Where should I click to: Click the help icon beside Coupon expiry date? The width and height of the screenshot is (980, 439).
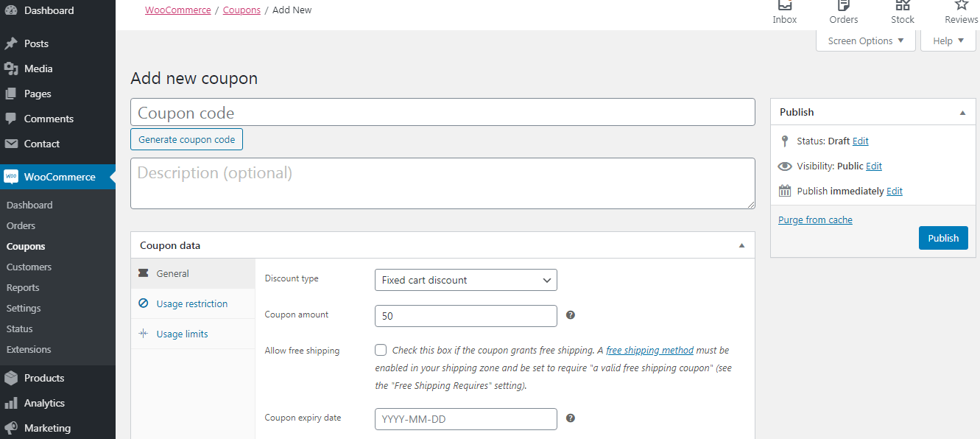coord(570,418)
